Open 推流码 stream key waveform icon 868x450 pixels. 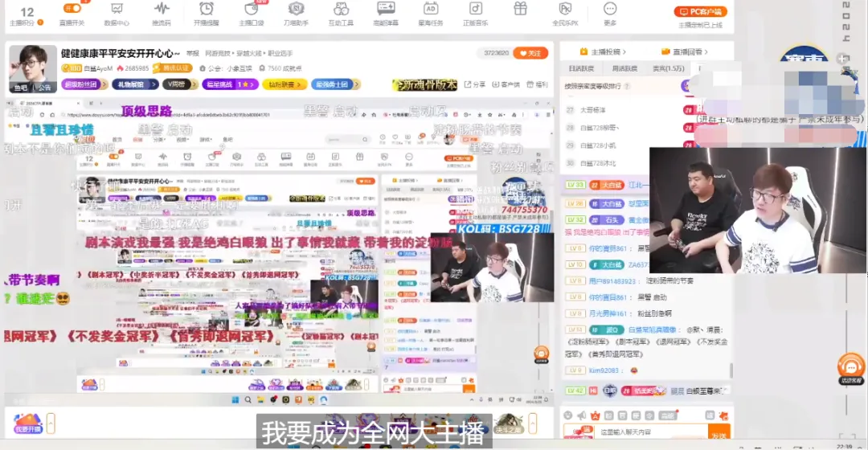[162, 9]
